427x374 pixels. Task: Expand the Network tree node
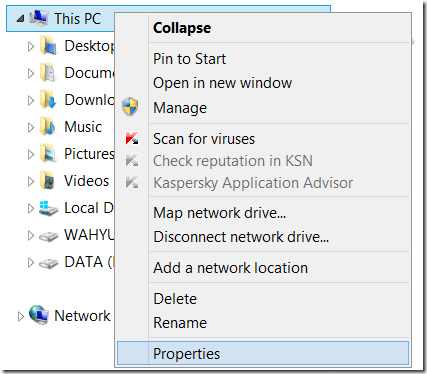point(21,316)
